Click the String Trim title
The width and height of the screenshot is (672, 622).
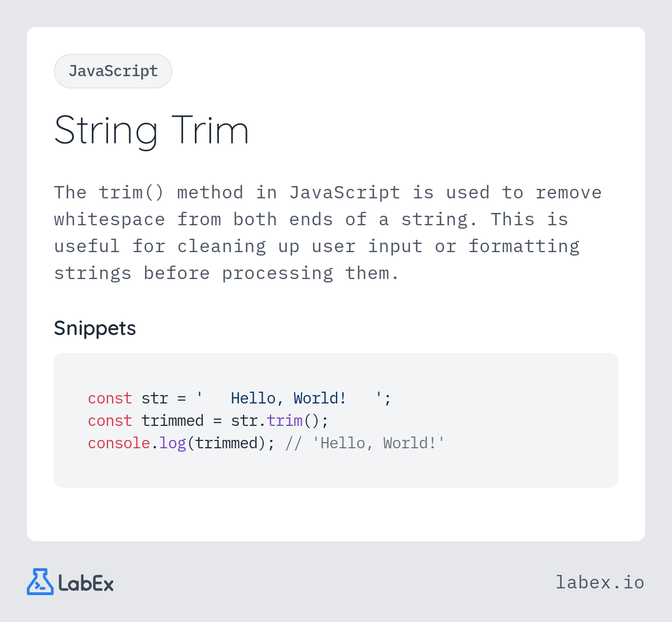[x=151, y=131]
